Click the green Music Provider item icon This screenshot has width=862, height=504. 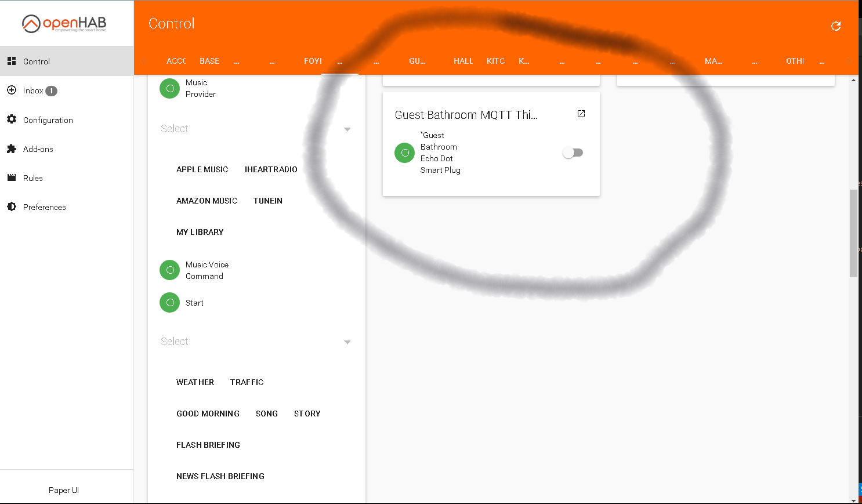pos(169,89)
